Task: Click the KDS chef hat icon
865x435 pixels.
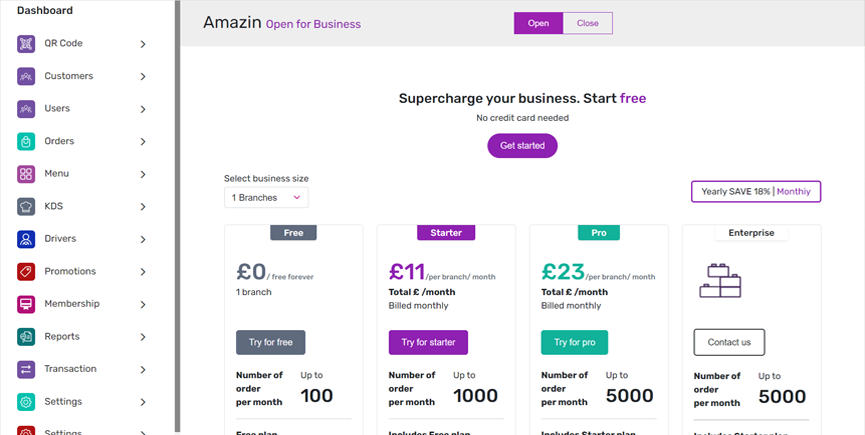Action: (x=26, y=207)
